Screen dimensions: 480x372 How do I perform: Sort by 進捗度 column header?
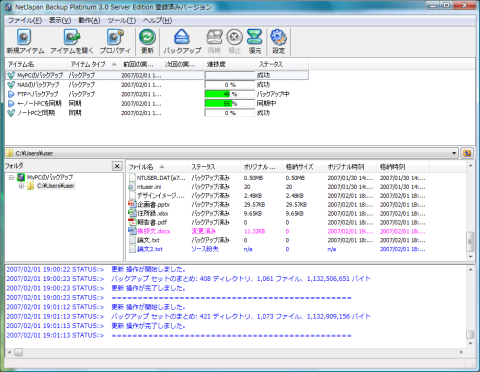(x=230, y=64)
